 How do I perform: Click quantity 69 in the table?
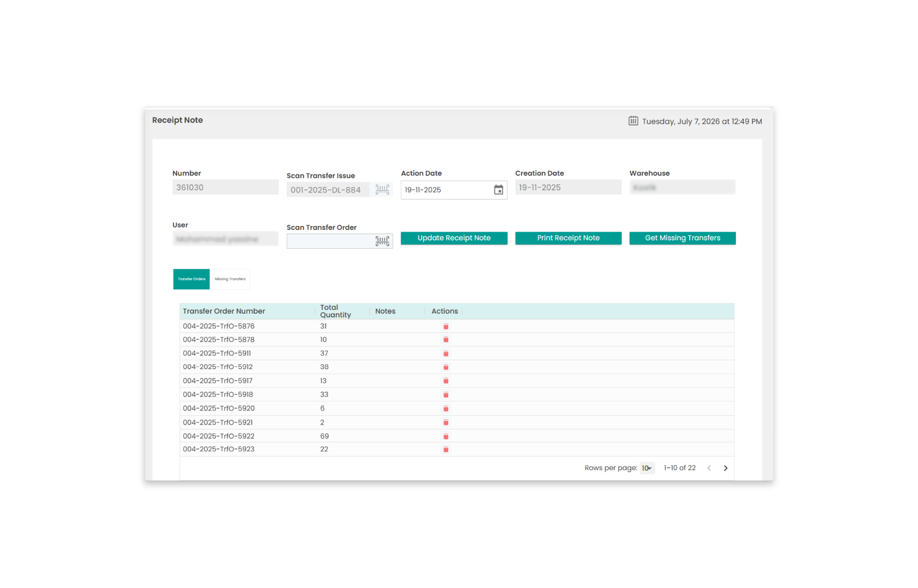coord(324,436)
